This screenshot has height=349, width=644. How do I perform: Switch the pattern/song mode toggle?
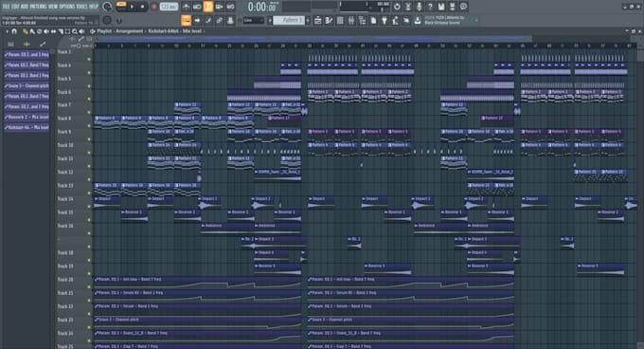(121, 7)
